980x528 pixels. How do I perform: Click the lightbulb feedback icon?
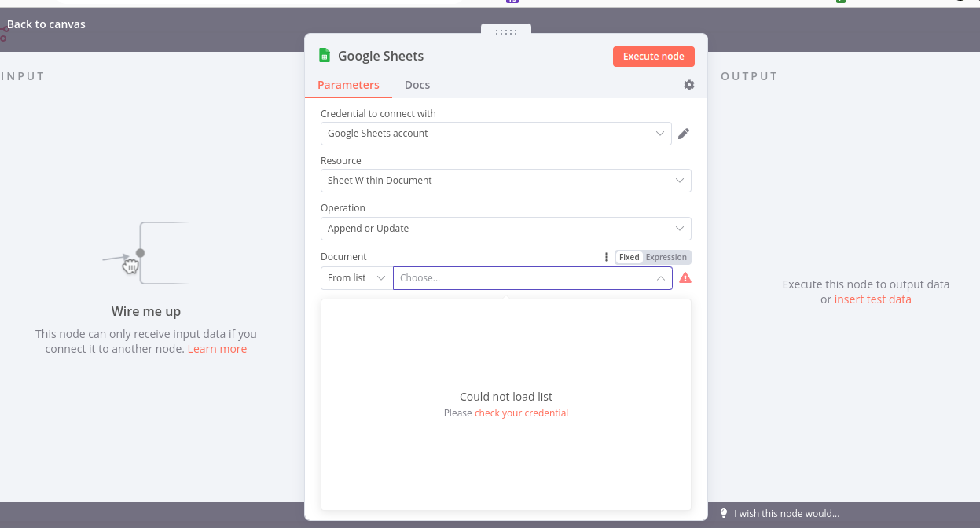pos(724,513)
